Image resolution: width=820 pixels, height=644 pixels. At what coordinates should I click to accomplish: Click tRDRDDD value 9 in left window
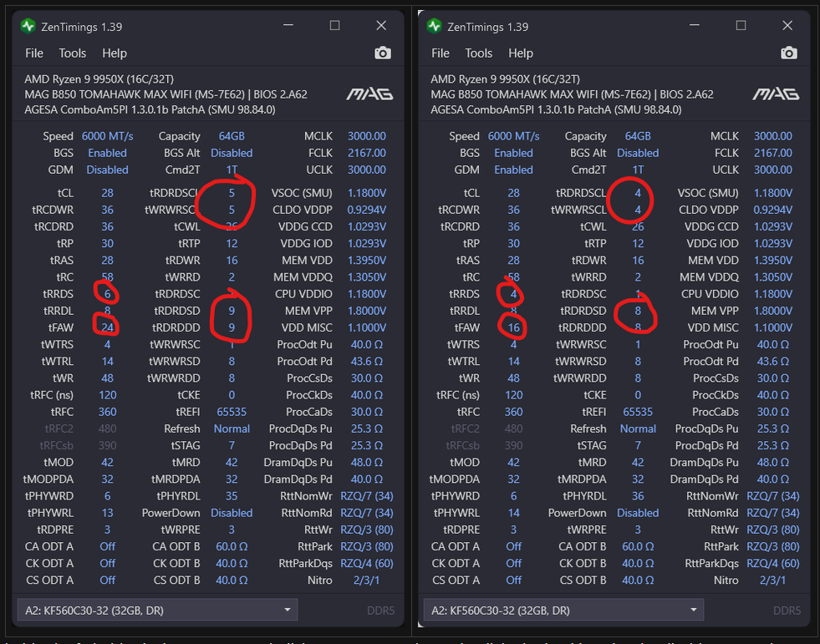coord(232,327)
